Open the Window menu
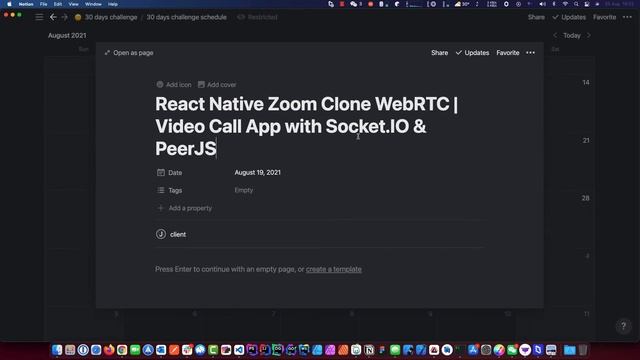 click(x=93, y=4)
